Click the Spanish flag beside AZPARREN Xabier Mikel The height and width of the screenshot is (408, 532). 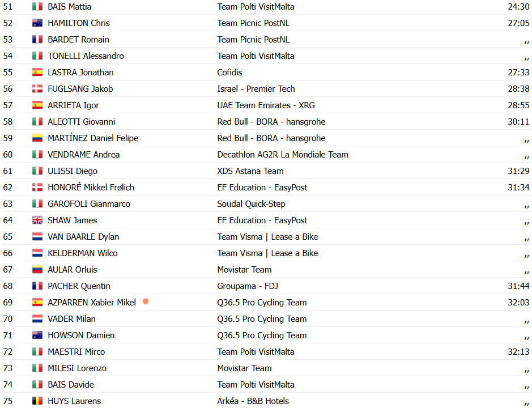coord(37,302)
